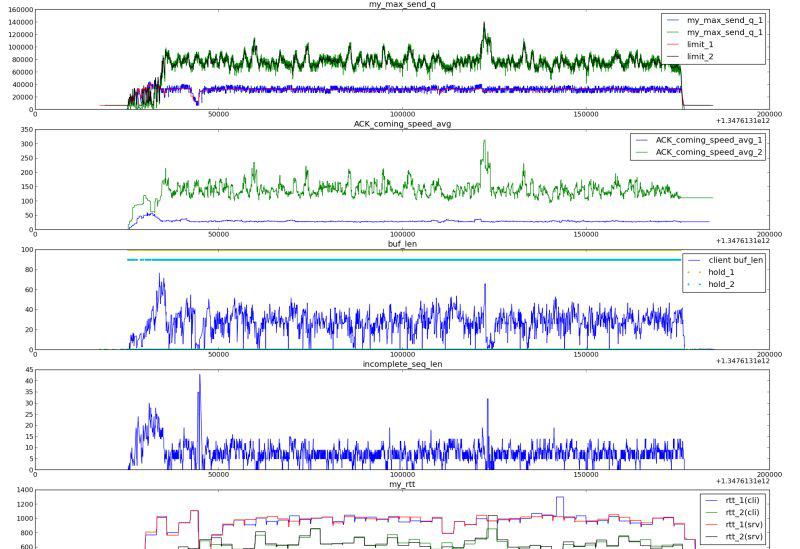Select the rtt_1(srv) legend entry

[733, 525]
